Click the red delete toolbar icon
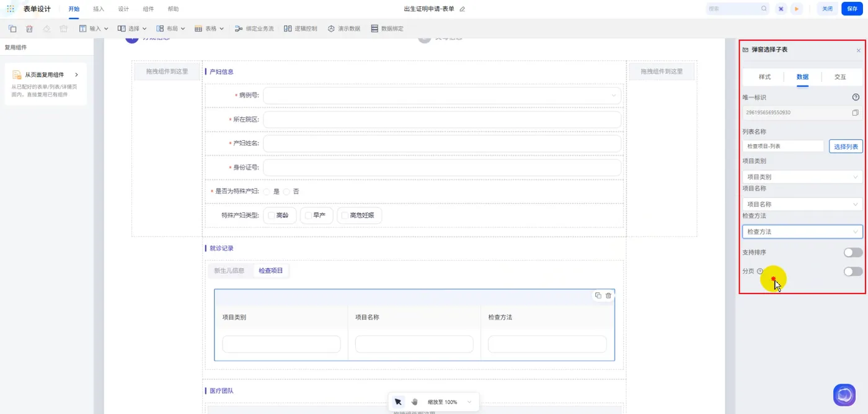The image size is (868, 414). click(x=29, y=29)
